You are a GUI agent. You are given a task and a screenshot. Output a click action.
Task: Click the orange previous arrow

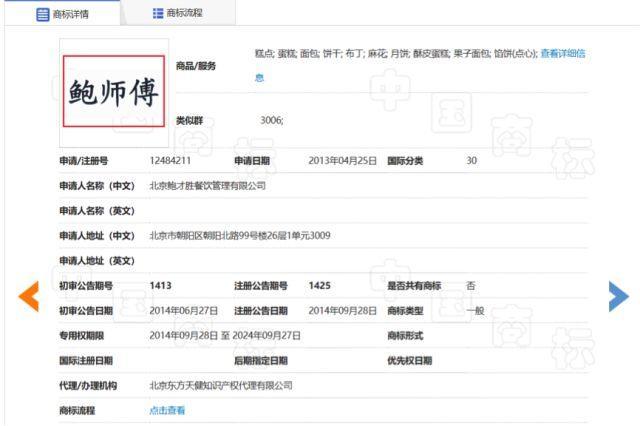click(x=29, y=296)
